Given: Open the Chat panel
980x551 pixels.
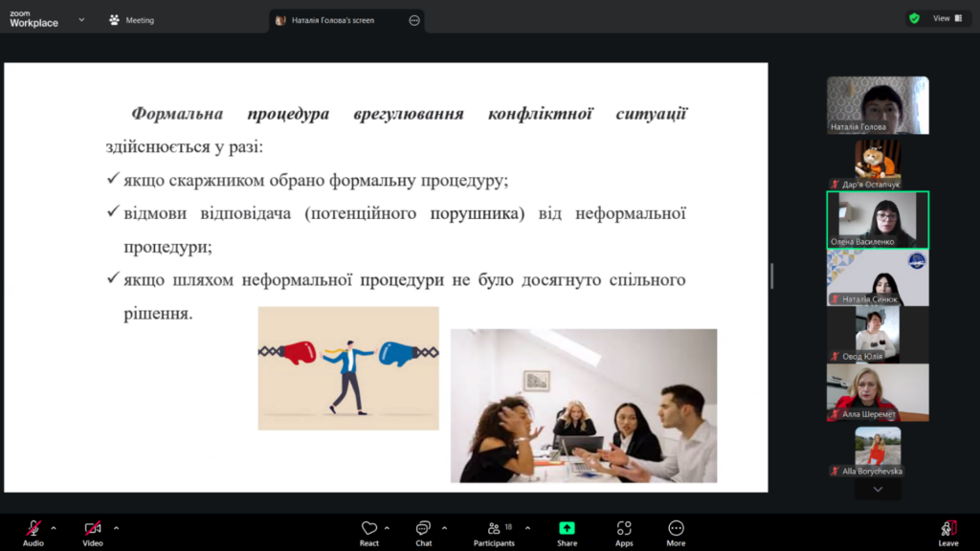Looking at the screenshot, I should point(423,532).
